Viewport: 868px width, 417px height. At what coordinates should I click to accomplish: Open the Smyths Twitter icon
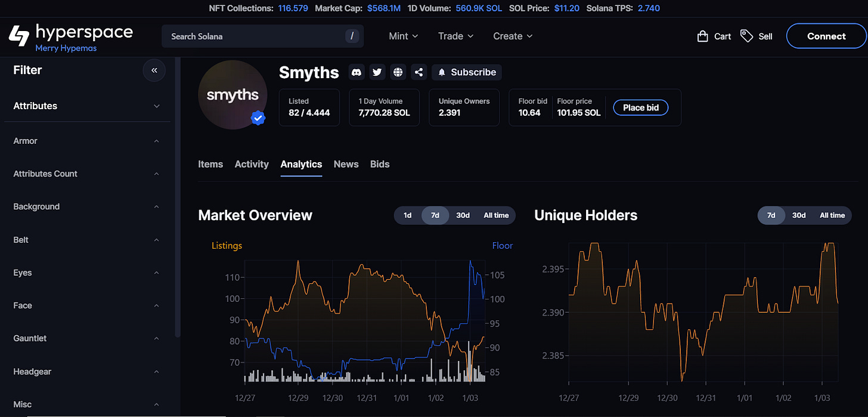pyautogui.click(x=377, y=72)
